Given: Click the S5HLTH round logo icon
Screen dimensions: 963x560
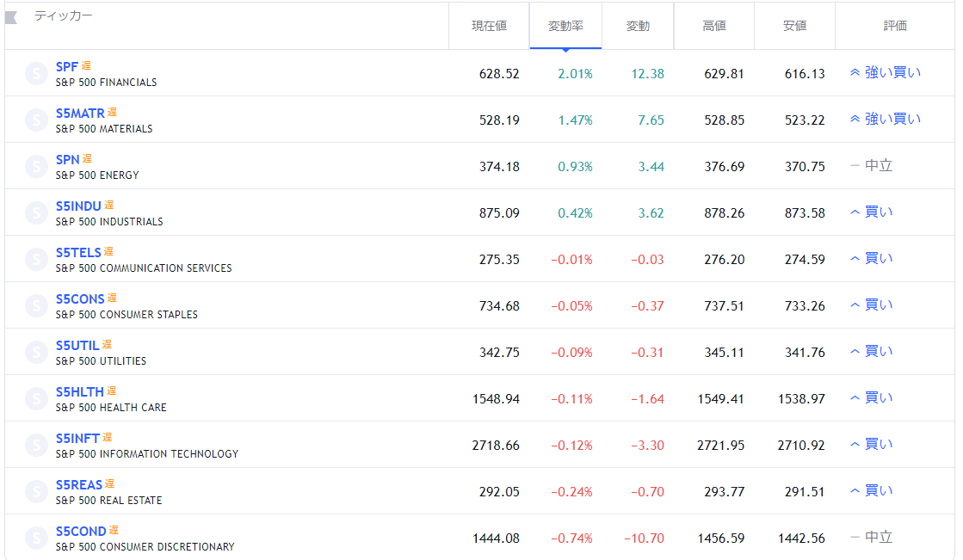Looking at the screenshot, I should pyautogui.click(x=36, y=399).
